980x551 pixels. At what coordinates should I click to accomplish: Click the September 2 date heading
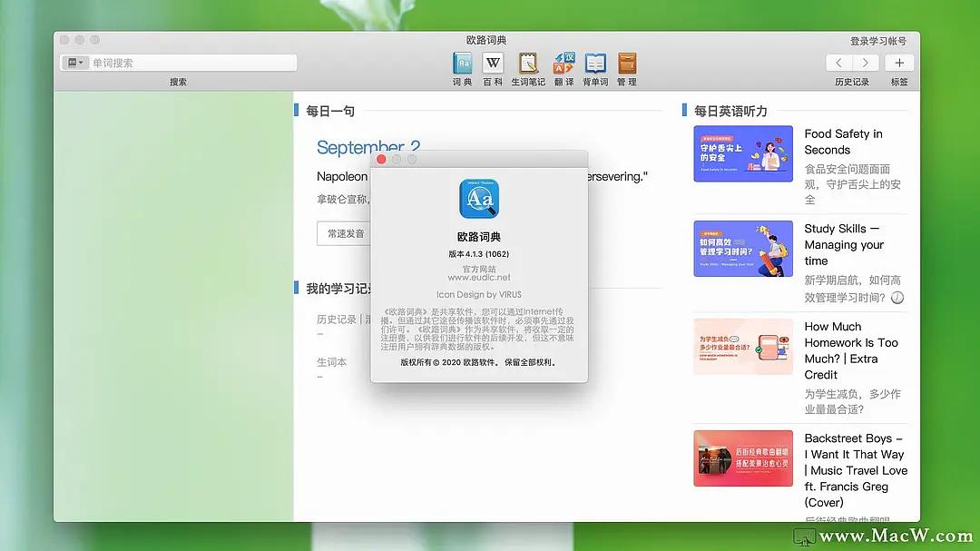[368, 148]
